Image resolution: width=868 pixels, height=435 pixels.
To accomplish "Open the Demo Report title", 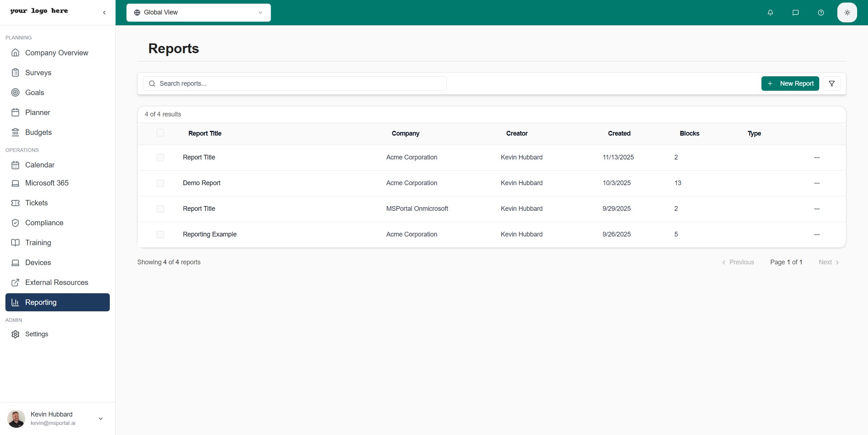I will (201, 183).
